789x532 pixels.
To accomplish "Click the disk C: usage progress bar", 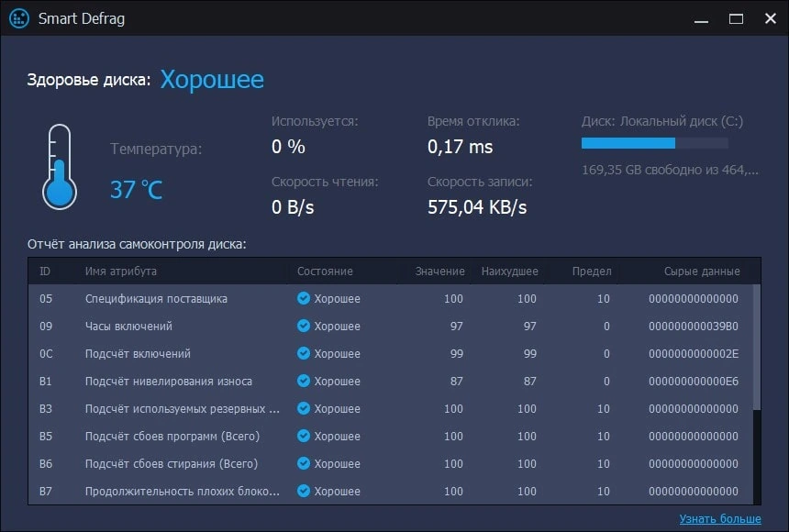I will click(x=655, y=143).
